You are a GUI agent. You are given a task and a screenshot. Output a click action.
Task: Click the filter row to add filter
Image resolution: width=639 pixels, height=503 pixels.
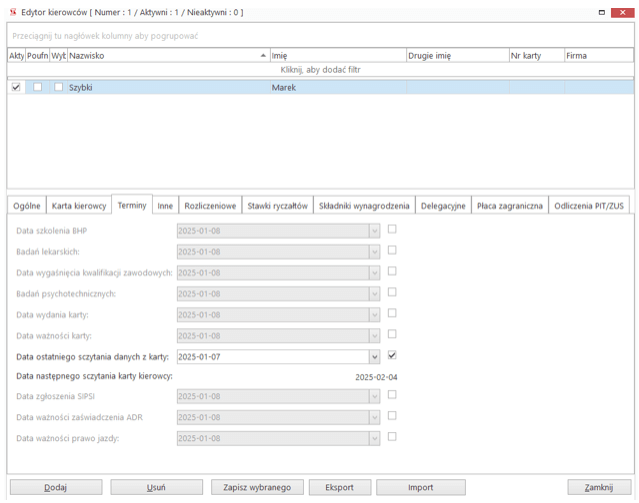(320, 71)
